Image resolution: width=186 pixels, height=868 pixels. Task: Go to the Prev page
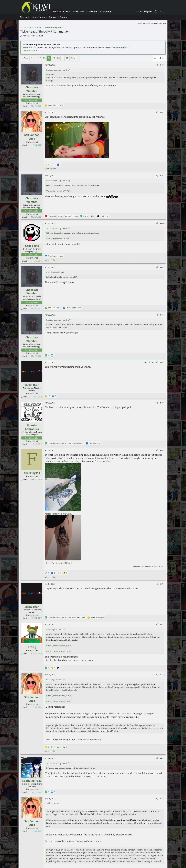(x=25, y=58)
